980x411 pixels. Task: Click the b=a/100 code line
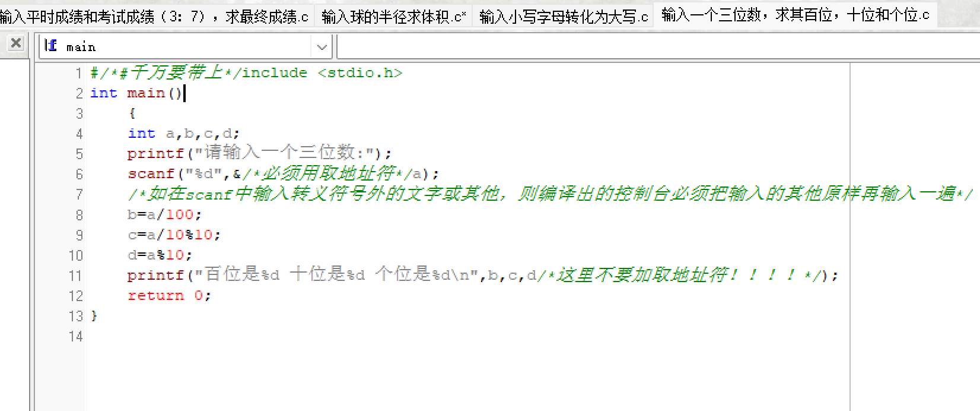pos(164,214)
